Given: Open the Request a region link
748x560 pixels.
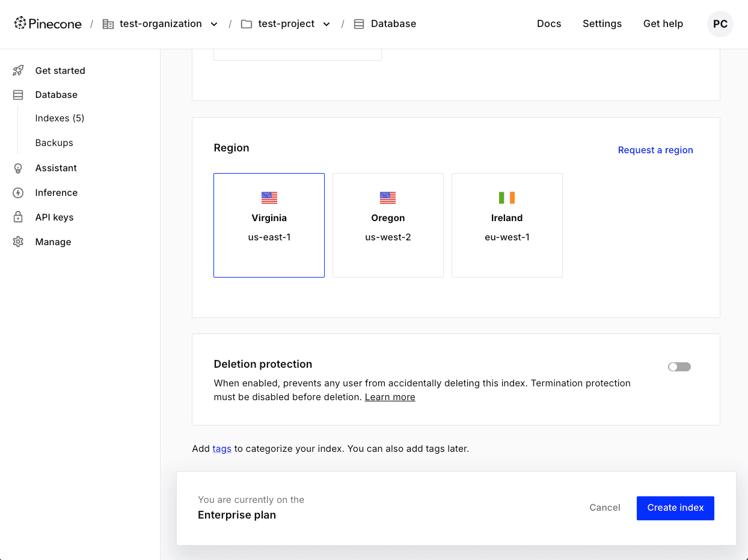Looking at the screenshot, I should tap(655, 150).
